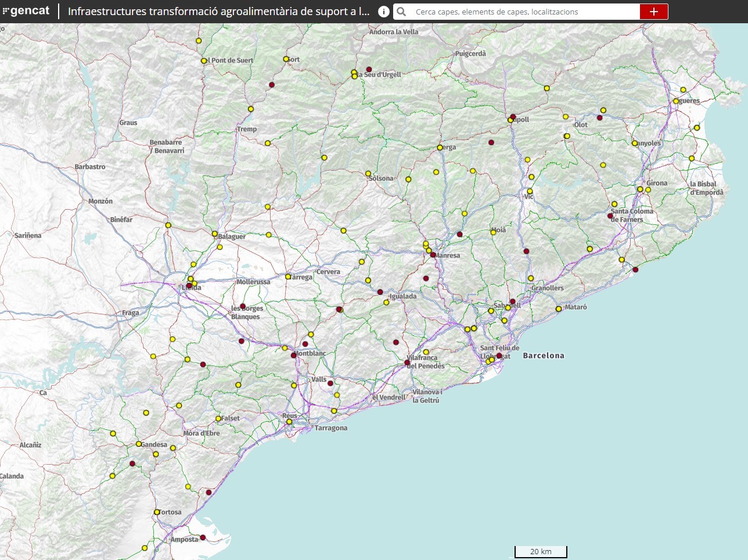Select yellow marker at Sort

pyautogui.click(x=286, y=59)
